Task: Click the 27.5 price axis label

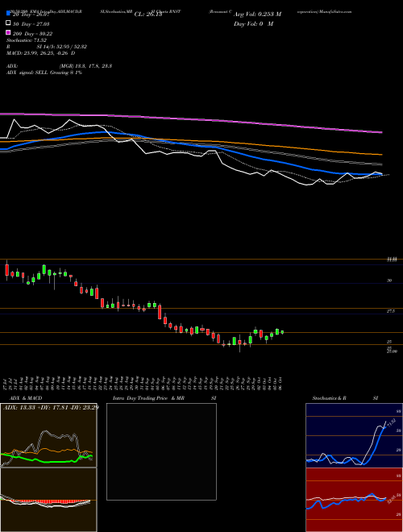Action: (390, 311)
